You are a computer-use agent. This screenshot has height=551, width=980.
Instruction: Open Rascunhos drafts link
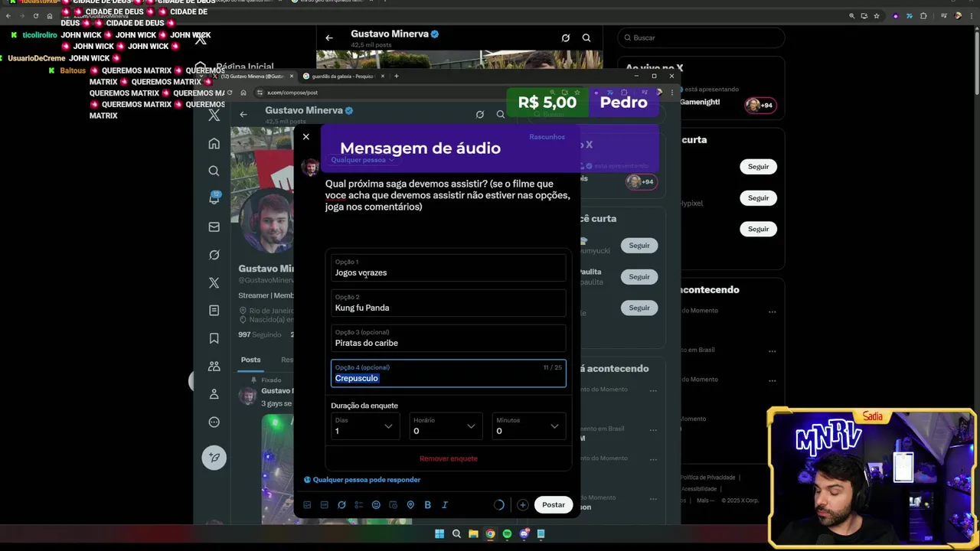tap(547, 137)
